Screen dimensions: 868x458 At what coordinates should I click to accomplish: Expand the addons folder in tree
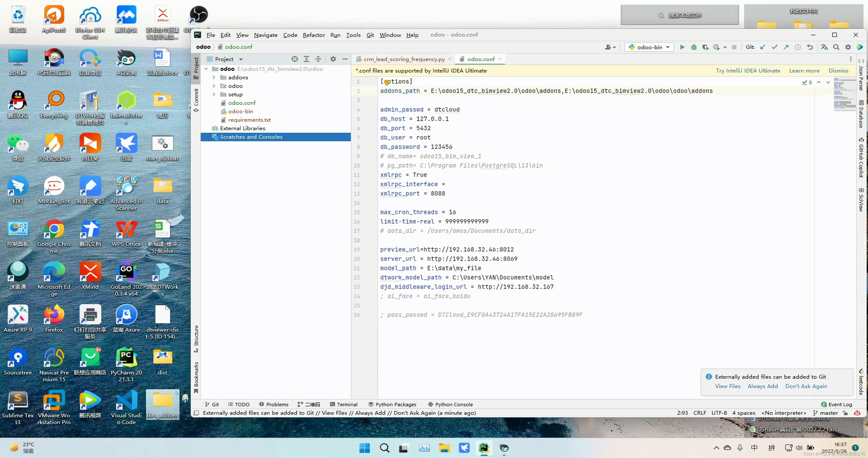[x=214, y=78]
